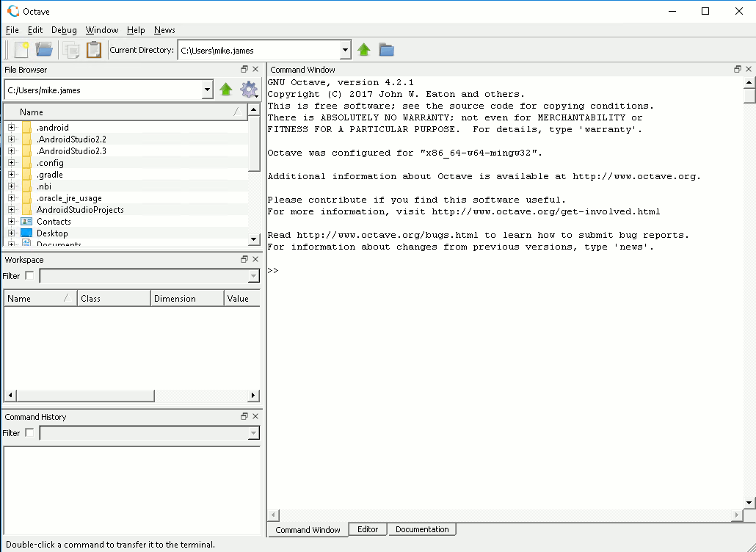Close the Command History panel
This screenshot has width=756, height=552.
[x=255, y=416]
